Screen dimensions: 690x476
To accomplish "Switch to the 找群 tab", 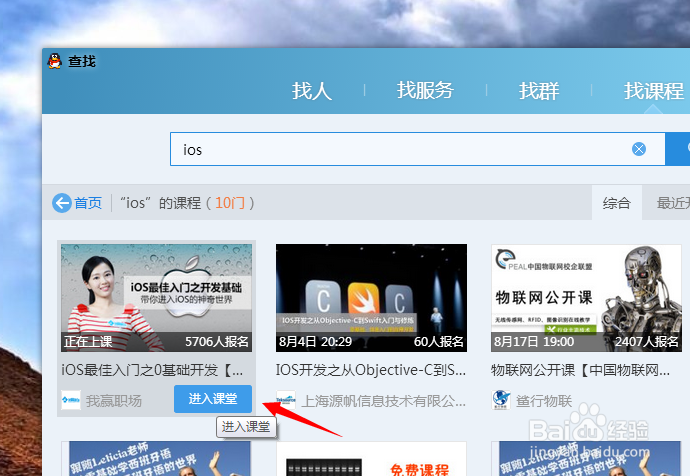I will tap(539, 91).
